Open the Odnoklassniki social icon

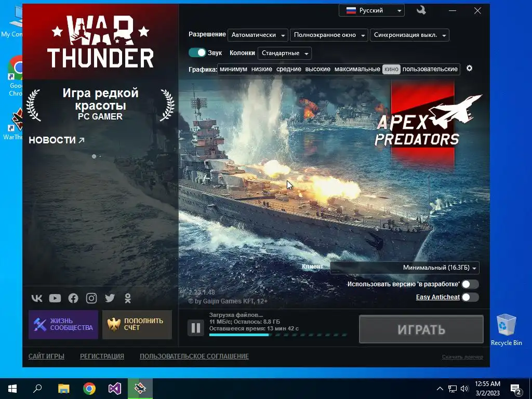click(128, 298)
